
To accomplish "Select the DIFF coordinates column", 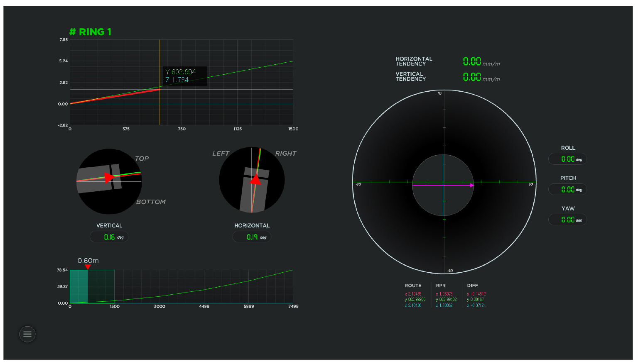I will pos(476,299).
